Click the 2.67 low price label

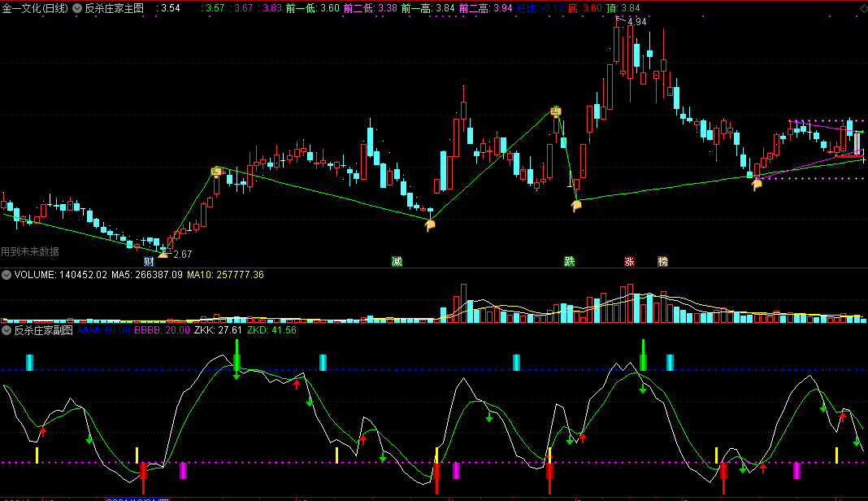(183, 255)
